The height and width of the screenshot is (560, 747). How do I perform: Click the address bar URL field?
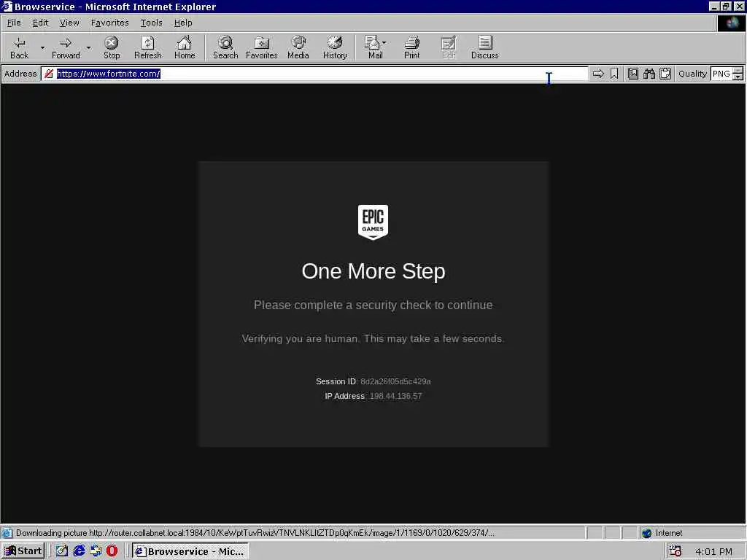[314, 74]
